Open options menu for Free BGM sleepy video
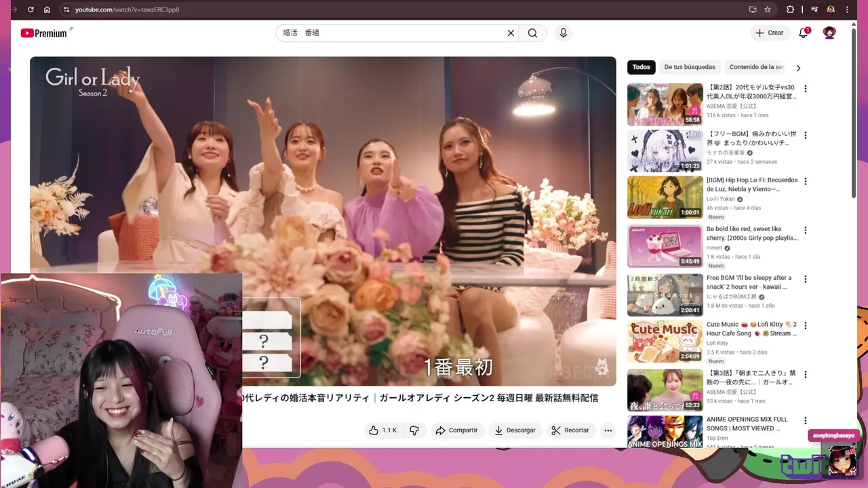868x488 pixels. click(x=806, y=279)
